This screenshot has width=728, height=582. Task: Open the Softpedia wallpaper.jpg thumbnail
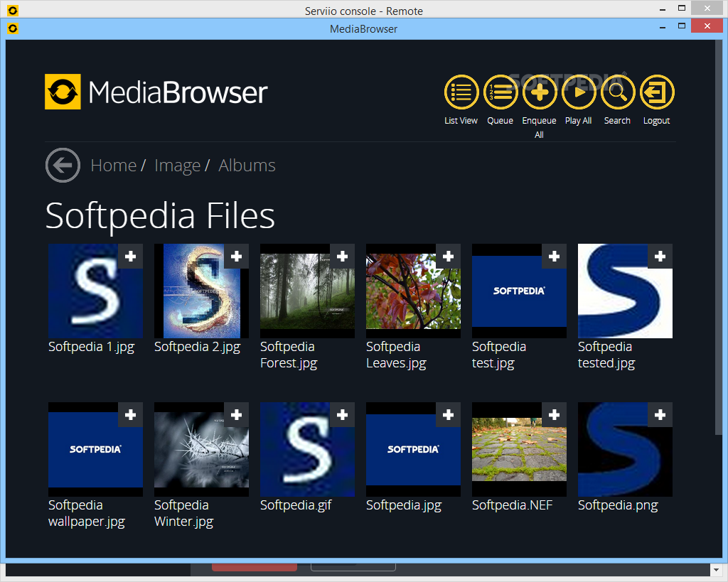(96, 449)
